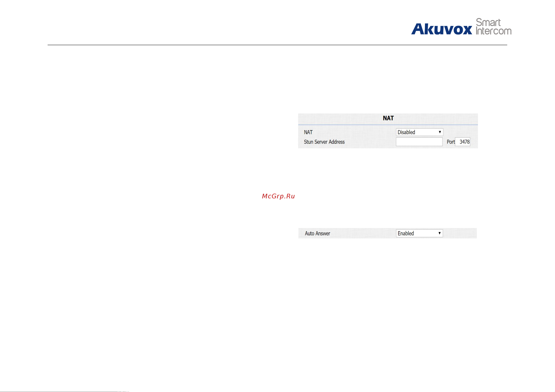The width and height of the screenshot is (555, 392).
Task: Click the Stun Server Address input field
Action: pyautogui.click(x=419, y=142)
